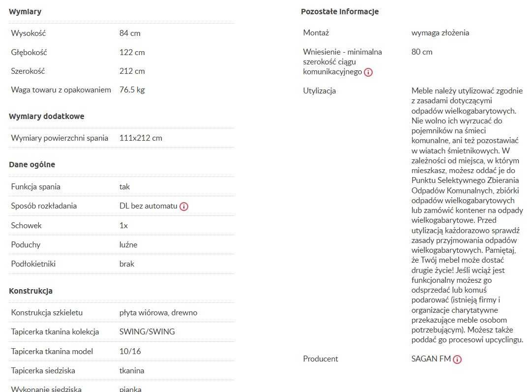Screen dimensions: 532x392
Task: Select the 80 cm minimum width value
Action: (422, 52)
